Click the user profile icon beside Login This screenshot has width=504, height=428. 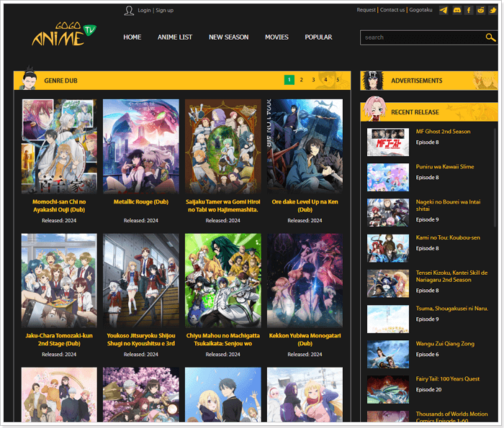129,11
